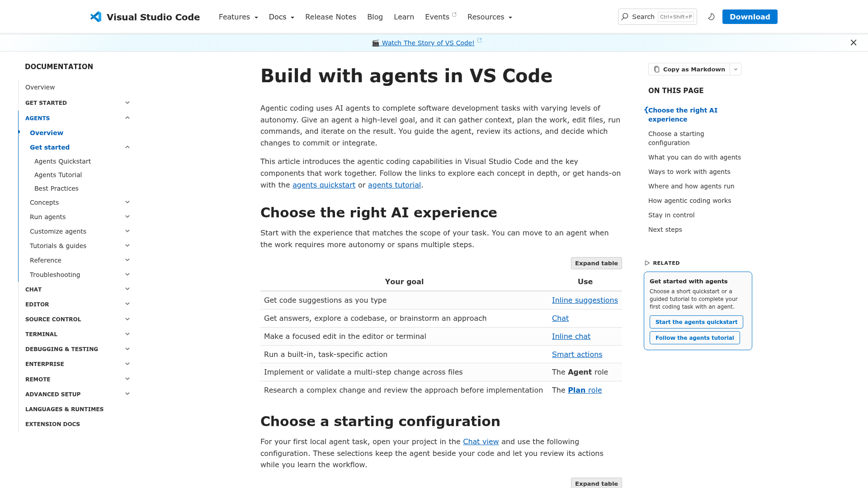
Task: Open the Copy as Markdown dropdown arrow
Action: click(x=736, y=69)
